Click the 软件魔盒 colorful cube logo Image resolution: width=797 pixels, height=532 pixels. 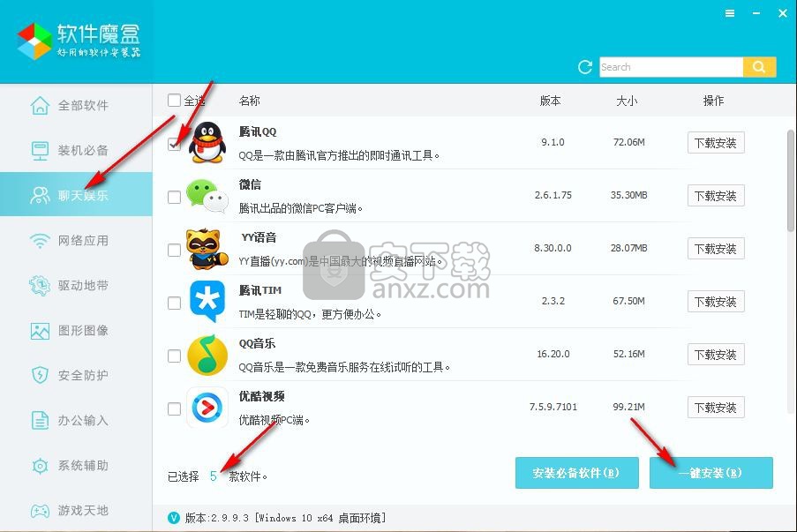(x=34, y=41)
